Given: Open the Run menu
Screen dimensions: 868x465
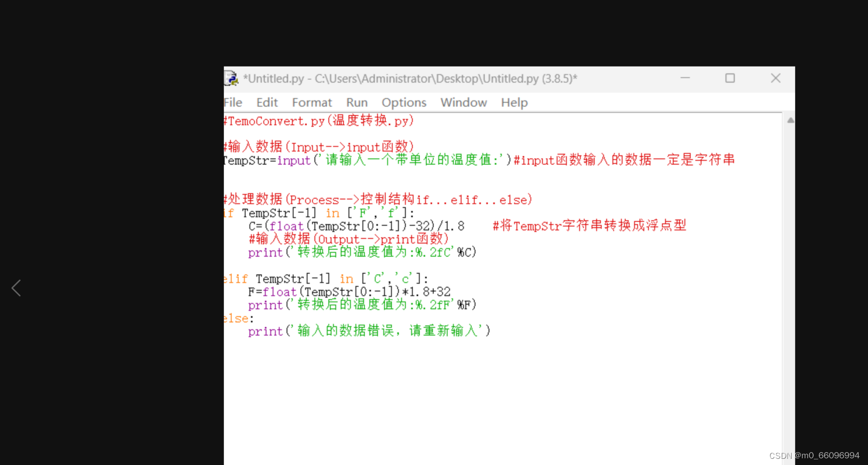Looking at the screenshot, I should [357, 102].
